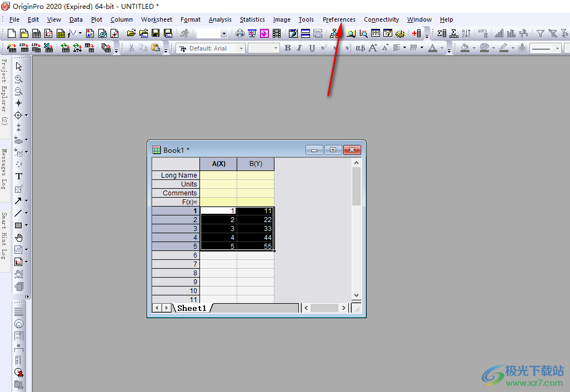Select the Sheet1 tab in Book1
This screenshot has width=570, height=392.
click(x=192, y=308)
